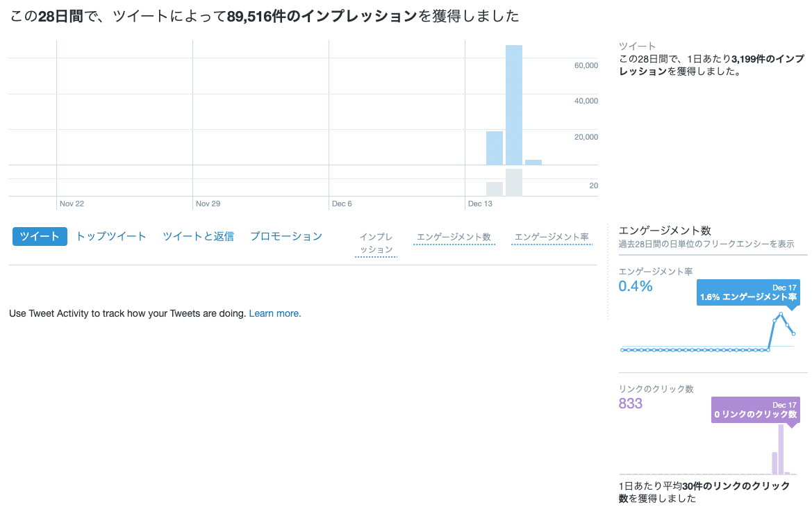Image resolution: width=812 pixels, height=514 pixels.
Task: Click the blue impressions bar left of the tallest
Action: click(x=495, y=148)
